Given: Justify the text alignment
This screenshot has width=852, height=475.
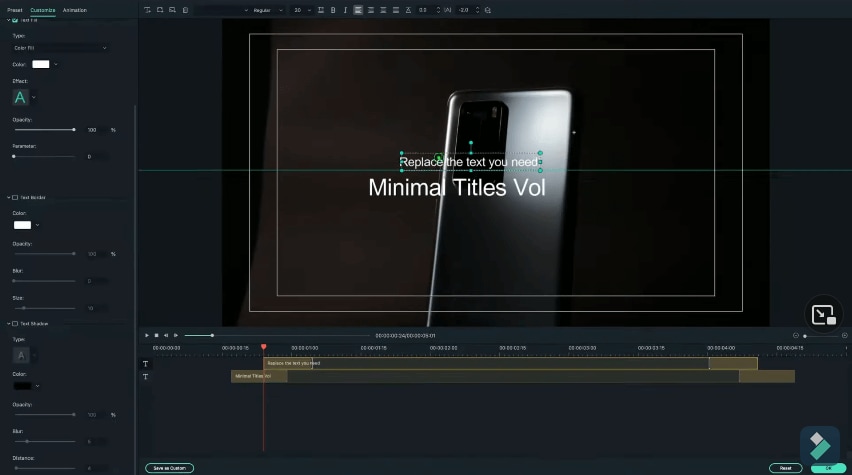Looking at the screenshot, I should click(x=396, y=10).
